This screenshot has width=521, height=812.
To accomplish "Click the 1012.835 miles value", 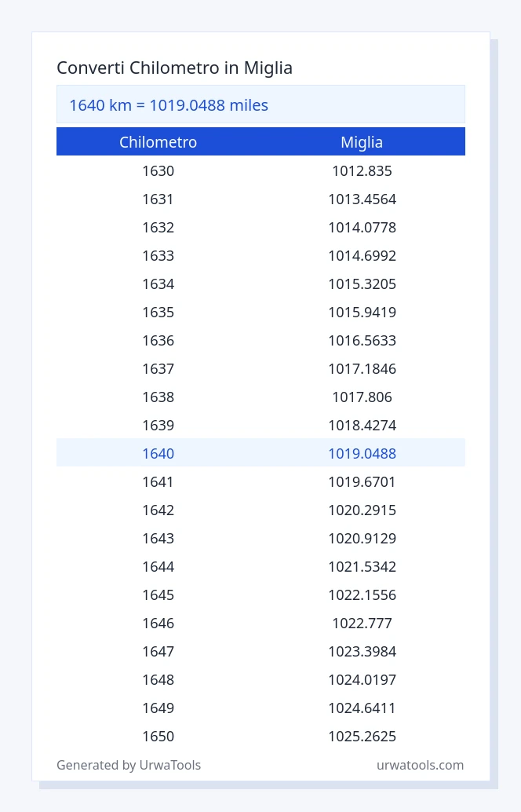I will click(x=363, y=171).
